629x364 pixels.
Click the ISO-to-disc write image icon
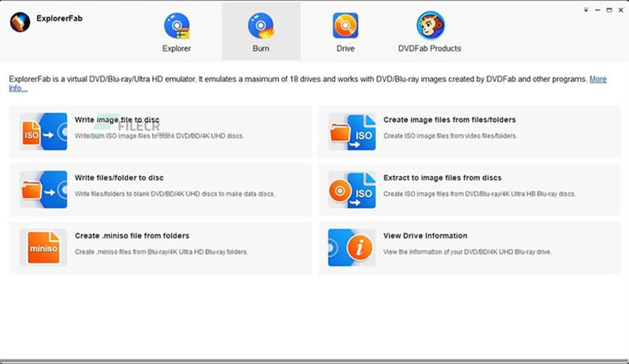tap(44, 132)
